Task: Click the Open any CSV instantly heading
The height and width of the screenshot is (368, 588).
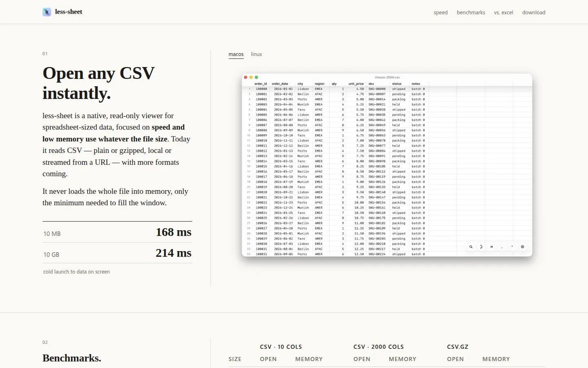Action: coord(99,83)
